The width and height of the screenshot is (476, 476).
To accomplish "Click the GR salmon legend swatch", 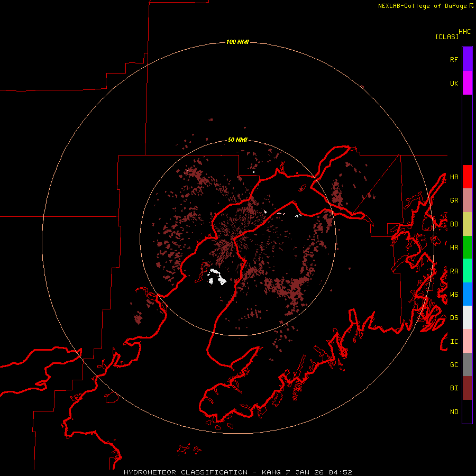I will (467, 200).
